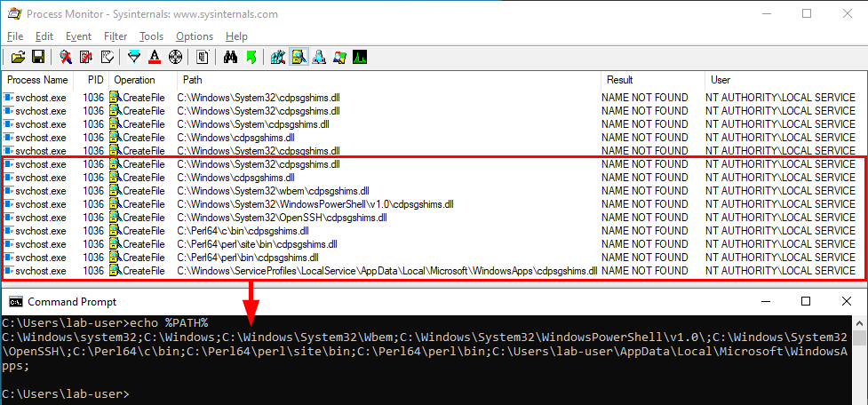Click LOCAL SERVICE user in the wbem row
Viewport: 868px width, 405px height.
(781, 191)
